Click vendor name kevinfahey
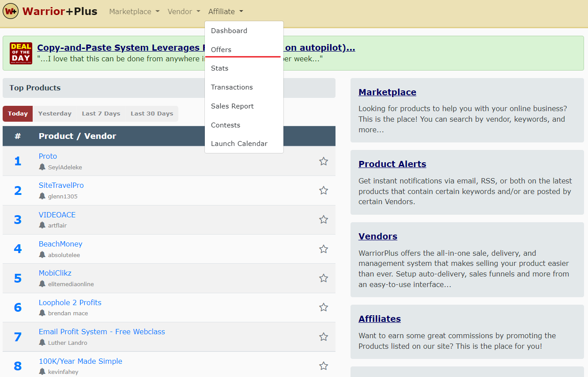The height and width of the screenshot is (377, 588). click(63, 372)
